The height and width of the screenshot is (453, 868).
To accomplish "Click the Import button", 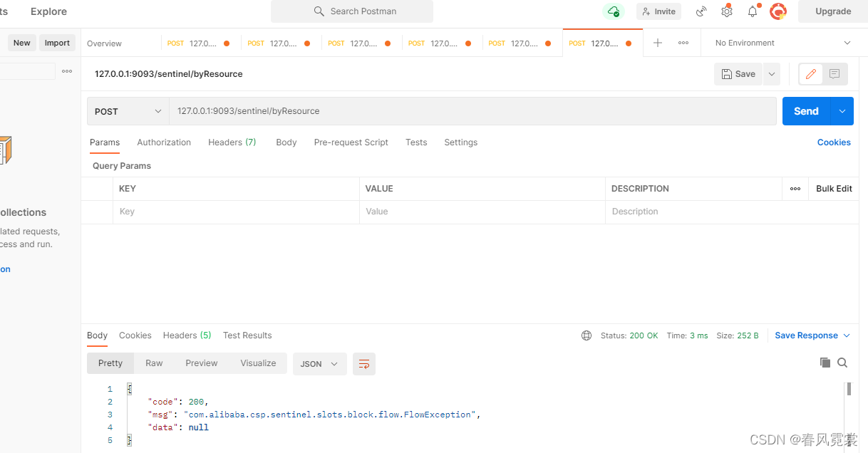I will tap(57, 43).
